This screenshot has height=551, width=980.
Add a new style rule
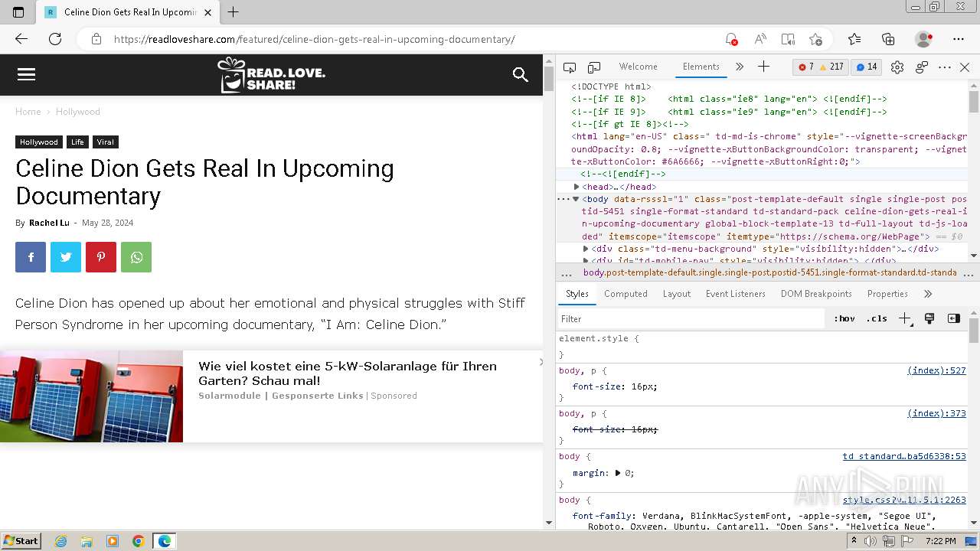point(905,318)
